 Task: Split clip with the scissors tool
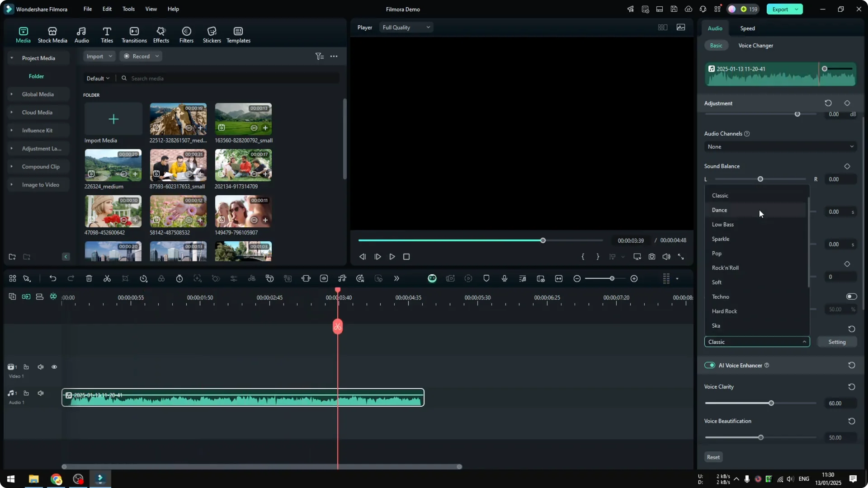(107, 278)
